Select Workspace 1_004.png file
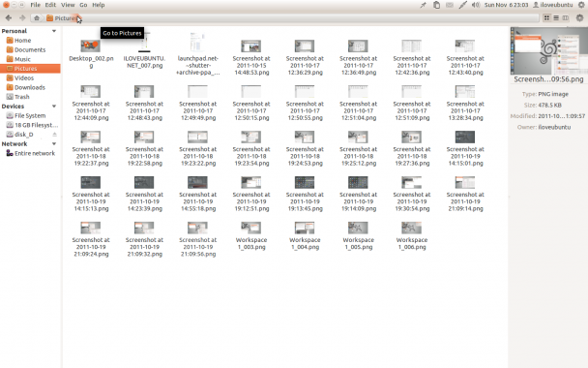This screenshot has width=588, height=368. pos(305,236)
